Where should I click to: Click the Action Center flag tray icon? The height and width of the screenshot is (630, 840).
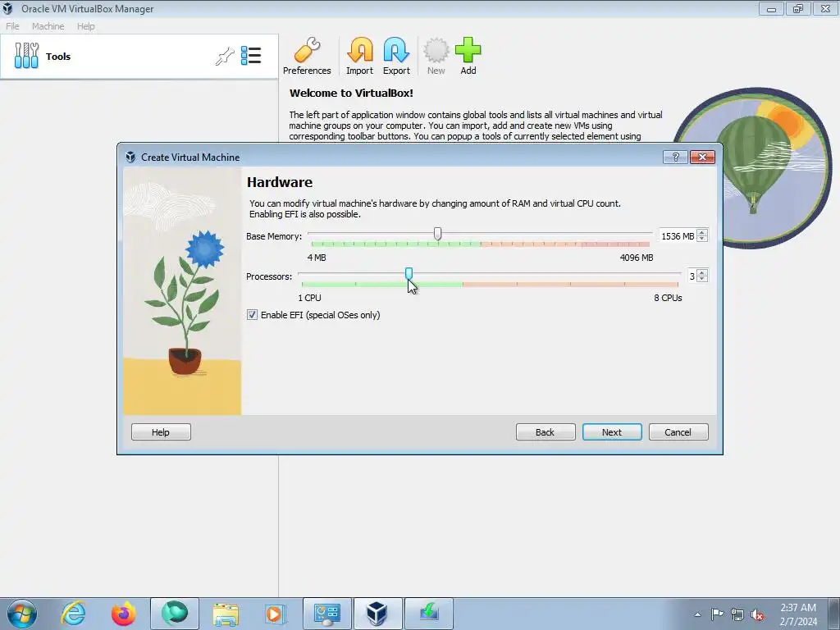pyautogui.click(x=717, y=614)
